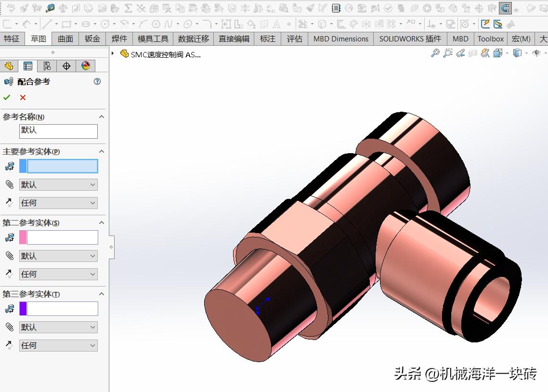Image resolution: width=548 pixels, height=392 pixels.
Task: Toggle hide/show items eye icon
Action: point(536,53)
